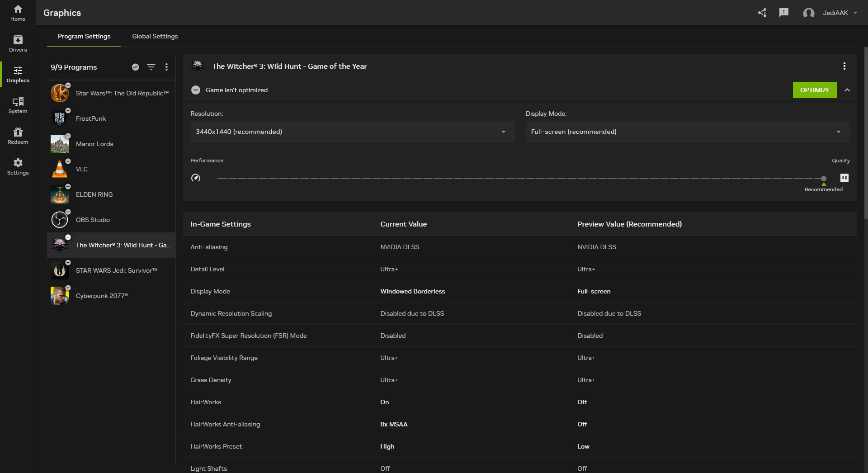Screen dimensions: 868x473
Task: Click the Anti-aliasing setting row label
Action: pyautogui.click(x=209, y=247)
